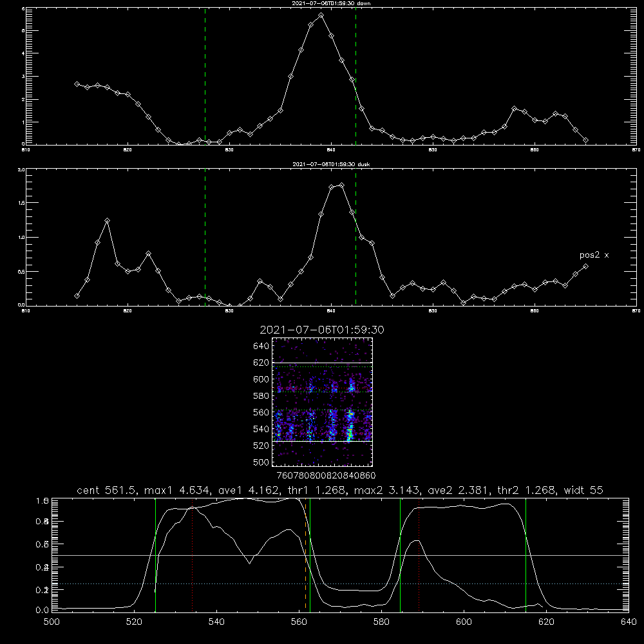Click the '620' tick label on the image's y-axis
Image resolution: width=644 pixels, height=644 pixels.
click(x=261, y=363)
